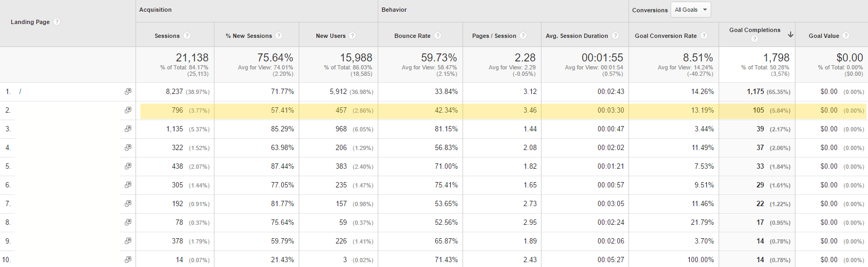
Task: Click the "/" landing page link
Action: coord(20,91)
